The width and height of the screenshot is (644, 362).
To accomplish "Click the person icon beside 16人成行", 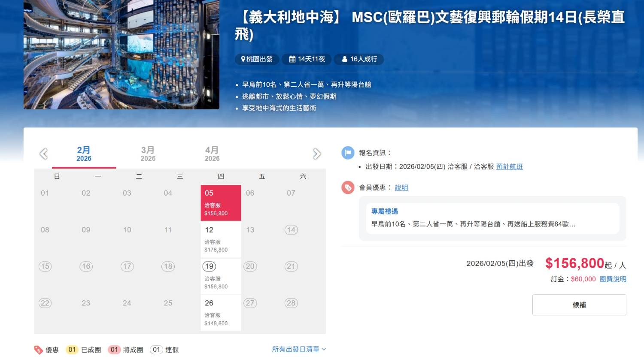I will click(x=344, y=59).
